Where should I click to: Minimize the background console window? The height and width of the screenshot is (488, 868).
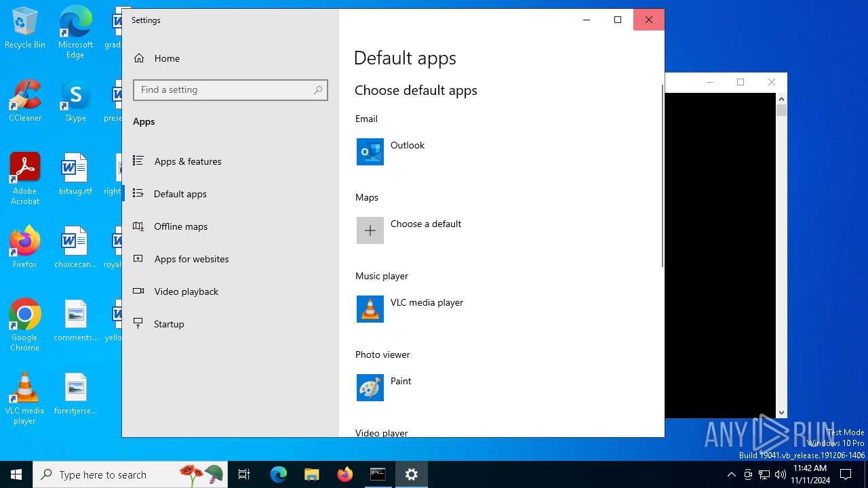pos(710,82)
